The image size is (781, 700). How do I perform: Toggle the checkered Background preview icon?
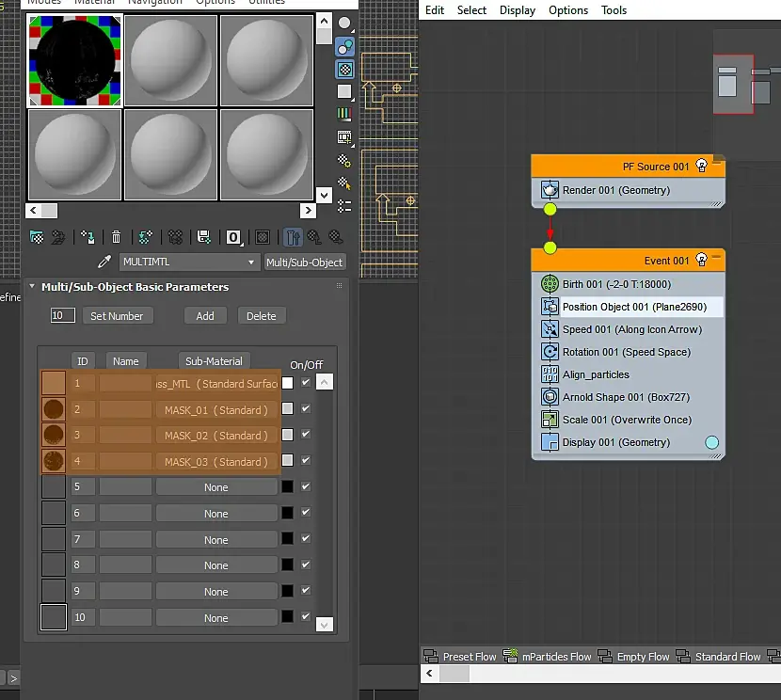pos(345,69)
